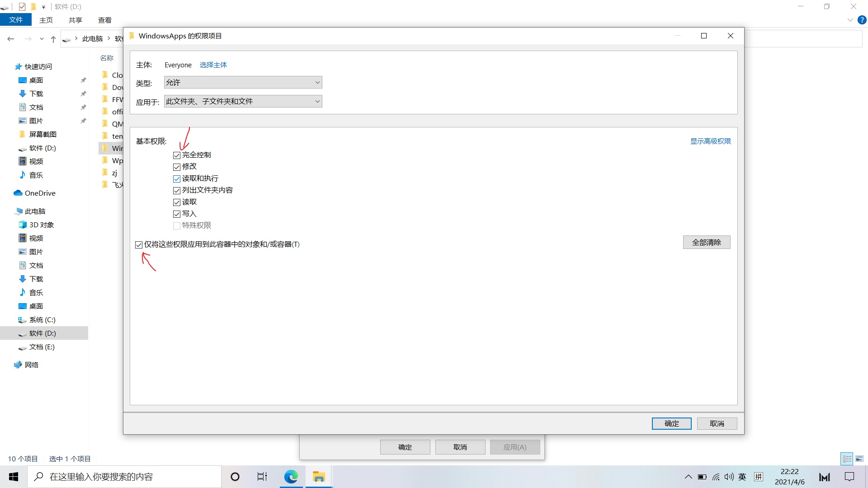868x488 pixels.
Task: Click the taskbar search input box
Action: pyautogui.click(x=124, y=477)
